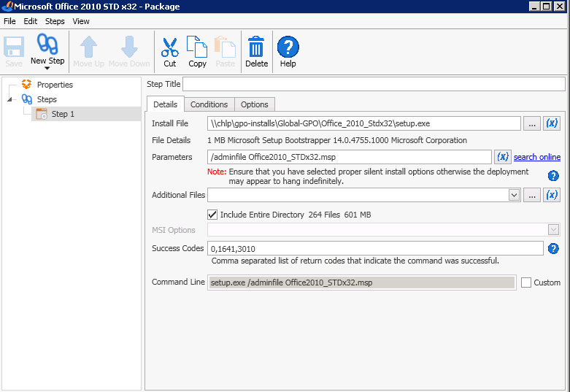Click the search online link
The height and width of the screenshot is (392, 570).
pos(537,157)
